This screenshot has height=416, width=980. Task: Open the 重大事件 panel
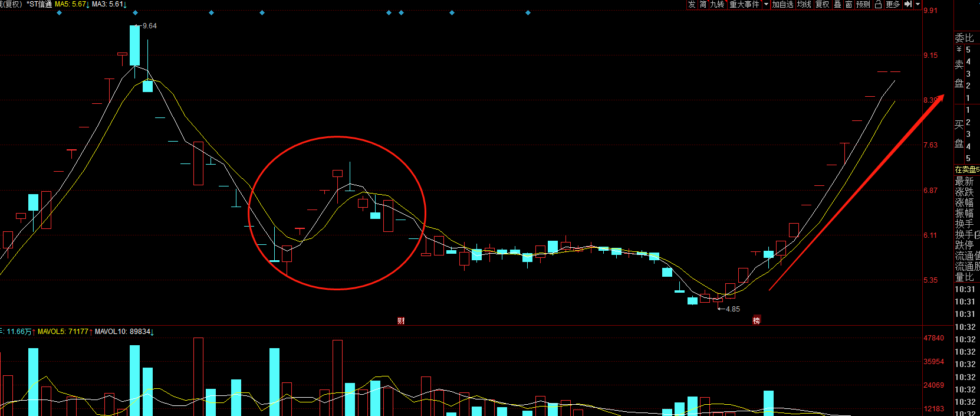(744, 4)
